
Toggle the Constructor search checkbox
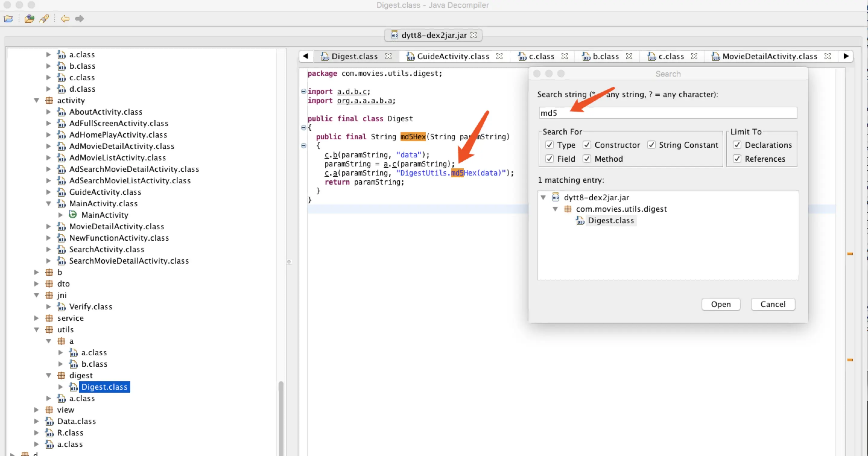tap(587, 145)
